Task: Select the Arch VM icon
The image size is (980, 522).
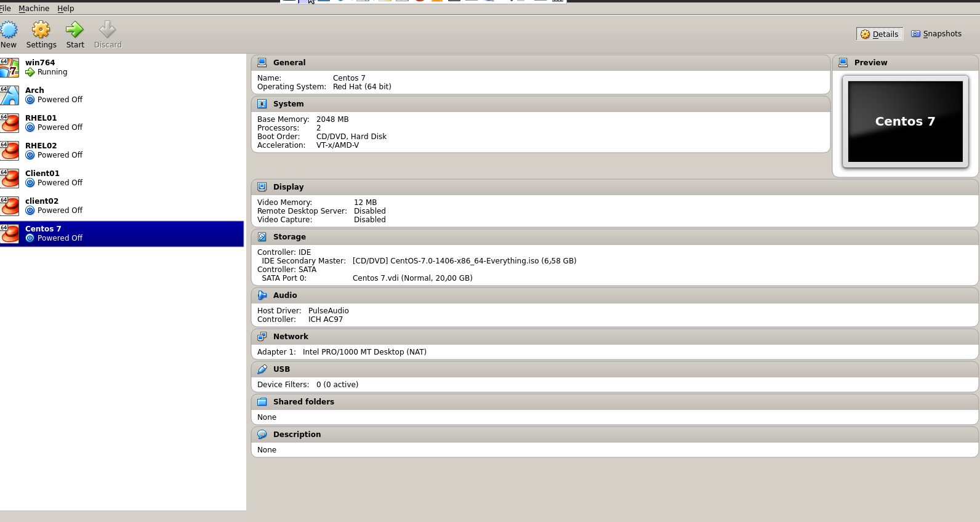Action: pos(9,95)
